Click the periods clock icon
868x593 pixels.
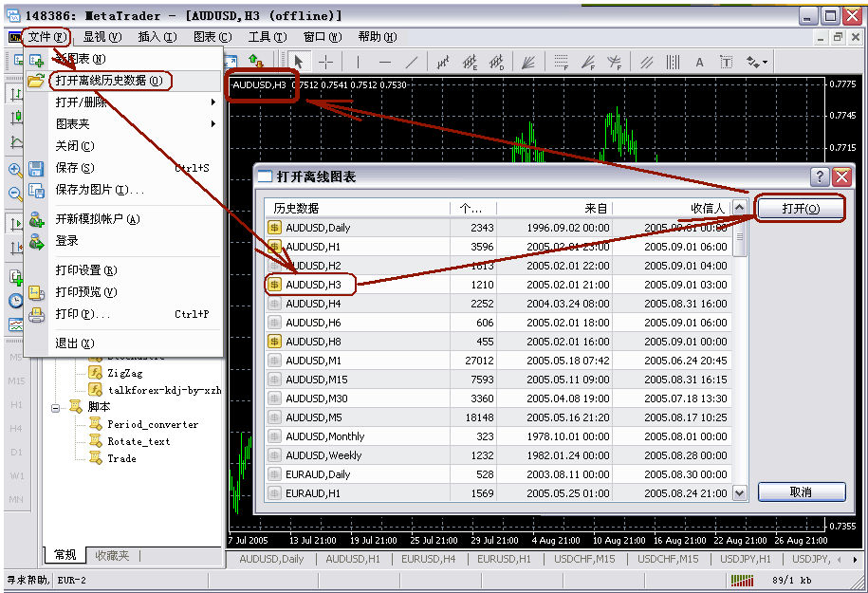(x=15, y=301)
